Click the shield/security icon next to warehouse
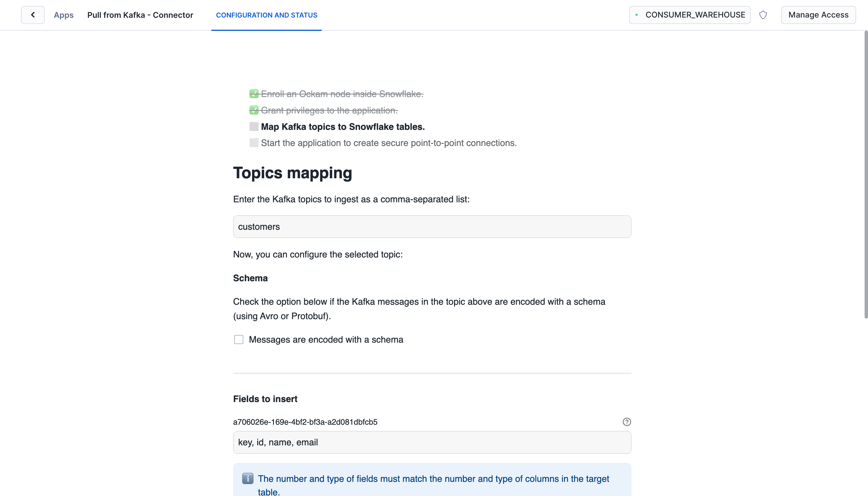 (x=764, y=15)
